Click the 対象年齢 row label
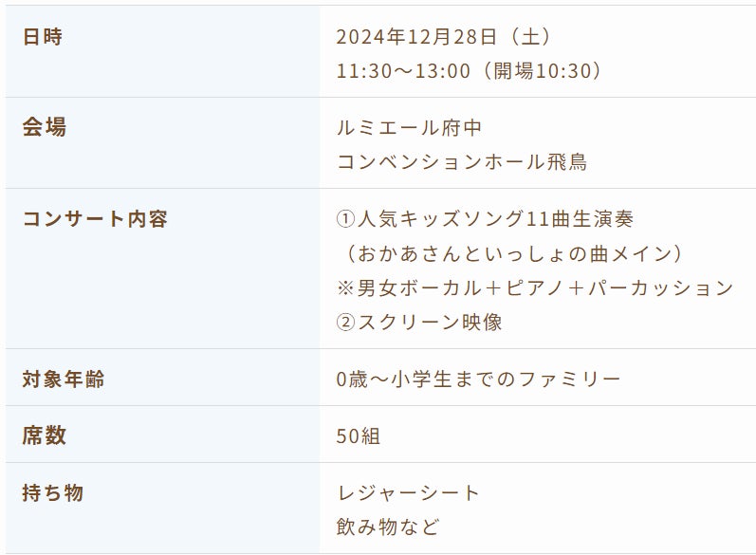The height and width of the screenshot is (555, 756). click(x=64, y=379)
